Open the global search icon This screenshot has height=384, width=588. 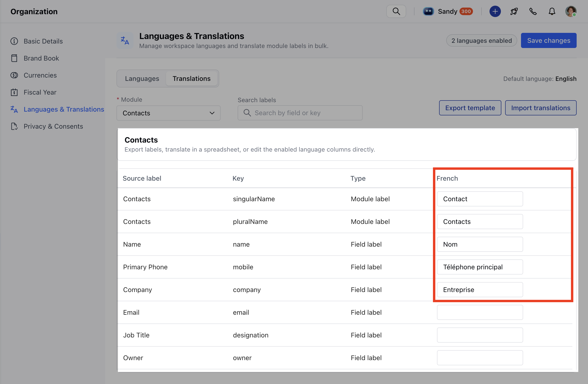(x=396, y=11)
